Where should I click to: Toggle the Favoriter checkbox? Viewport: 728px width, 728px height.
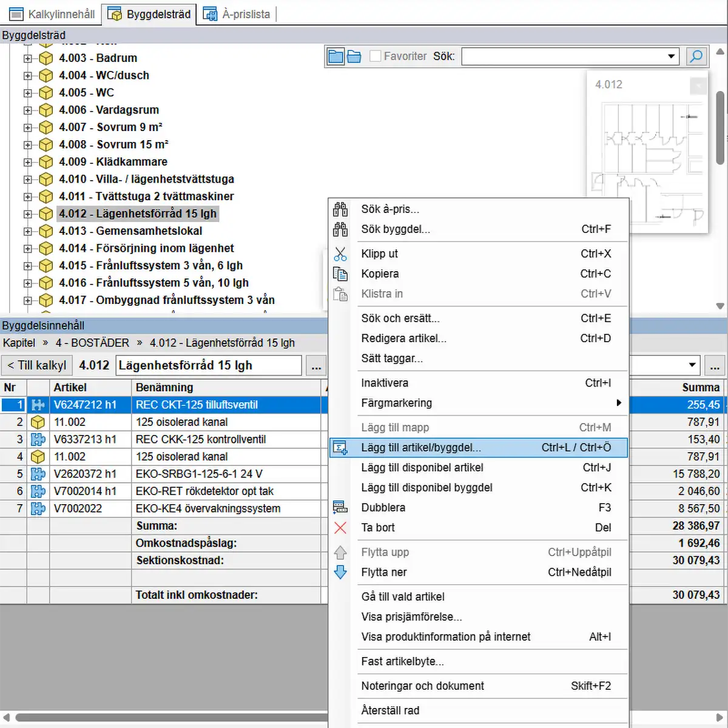(376, 56)
